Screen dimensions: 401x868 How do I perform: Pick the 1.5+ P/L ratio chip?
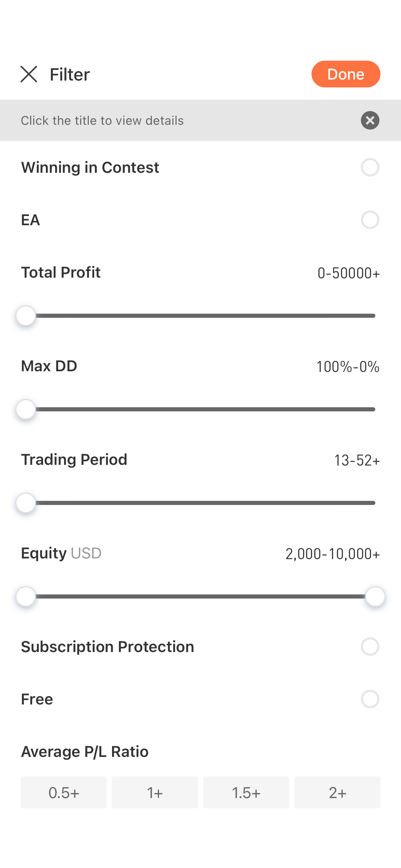[x=246, y=792]
